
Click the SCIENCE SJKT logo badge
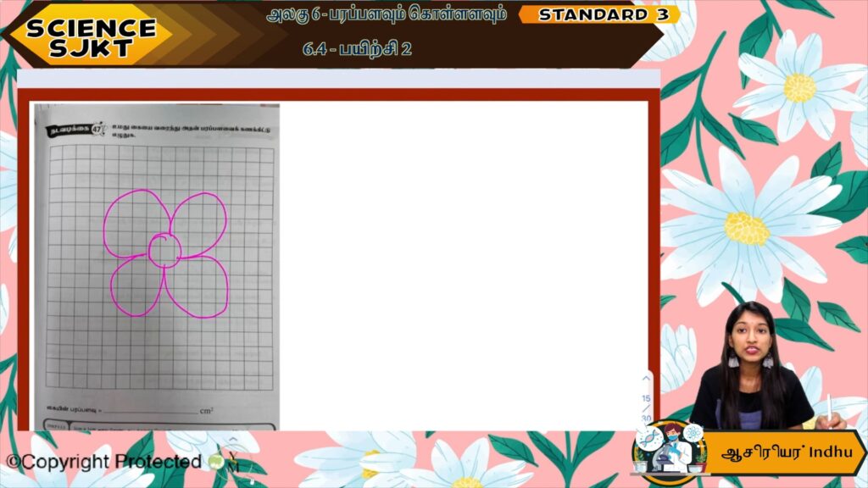coord(91,36)
